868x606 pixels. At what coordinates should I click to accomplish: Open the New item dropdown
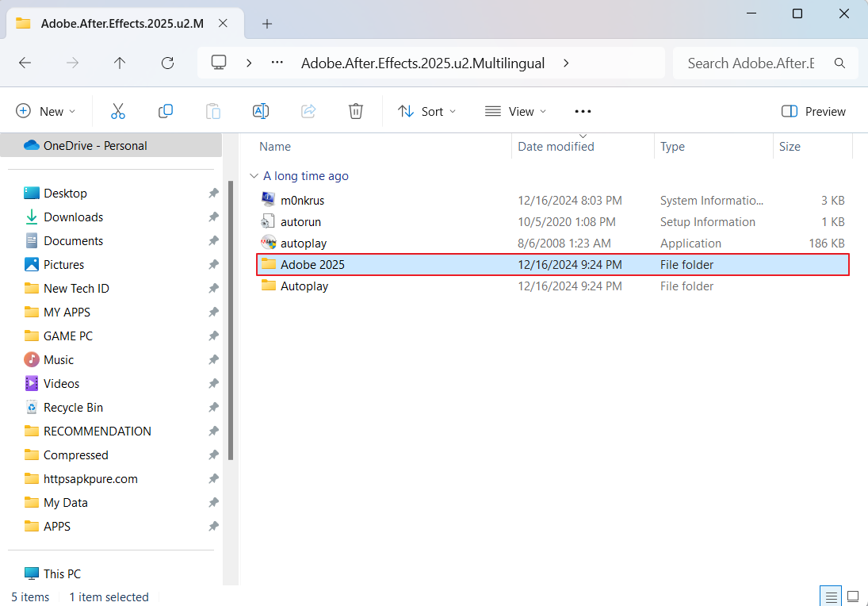[x=46, y=111]
